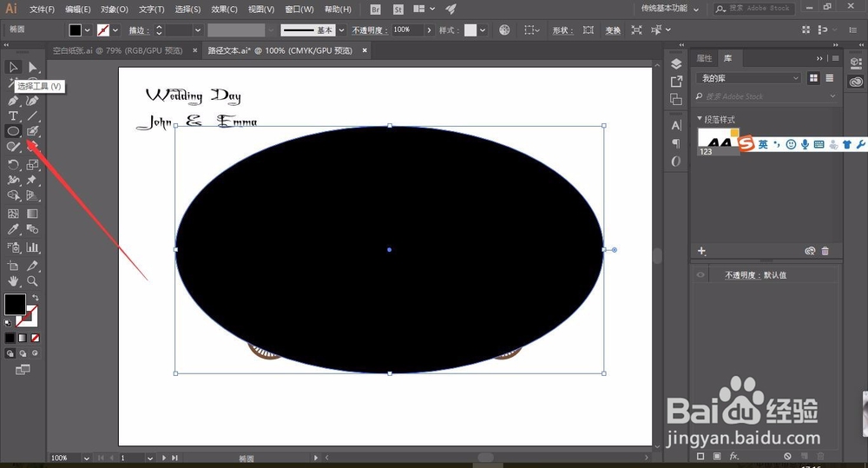
Task: Open the Creative Cloud Libraries icon
Action: click(857, 82)
